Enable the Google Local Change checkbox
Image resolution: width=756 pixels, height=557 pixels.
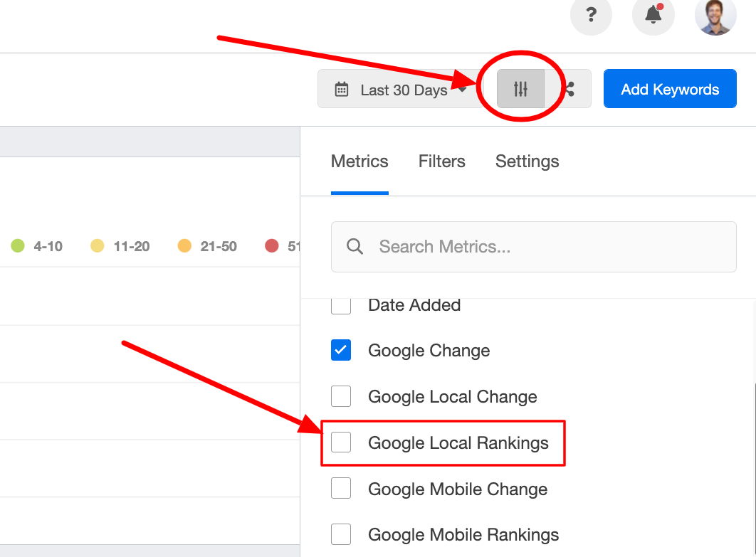[x=341, y=396]
